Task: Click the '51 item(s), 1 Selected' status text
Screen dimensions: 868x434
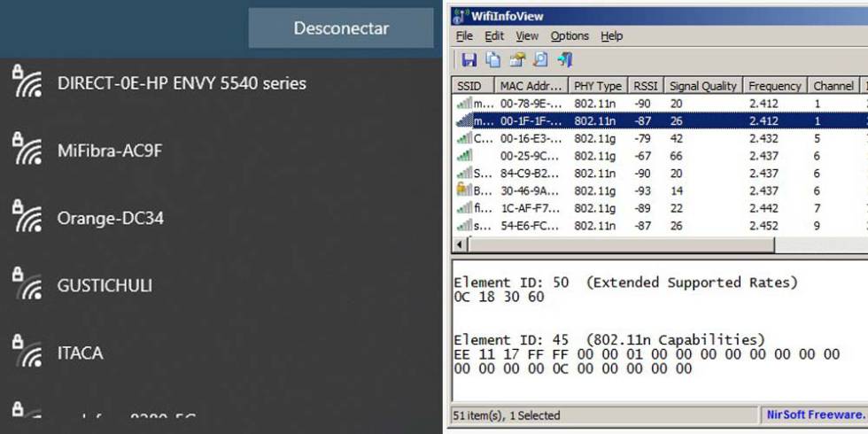Action: (507, 415)
